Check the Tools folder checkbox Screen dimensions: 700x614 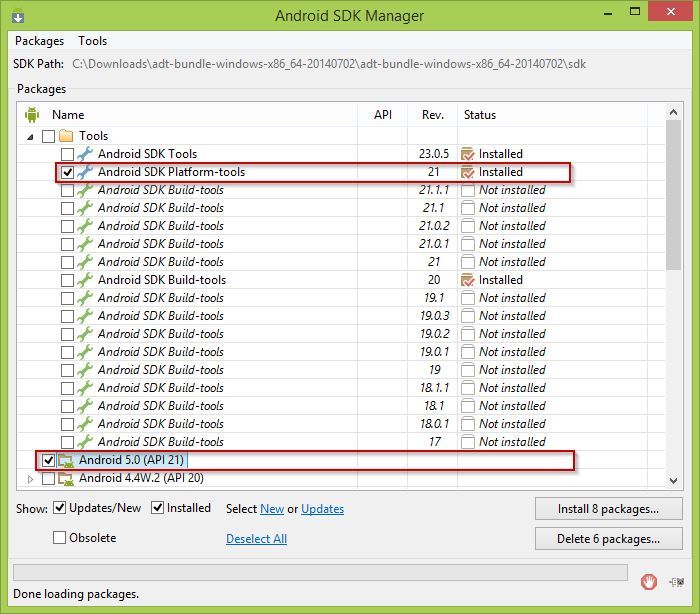point(49,136)
